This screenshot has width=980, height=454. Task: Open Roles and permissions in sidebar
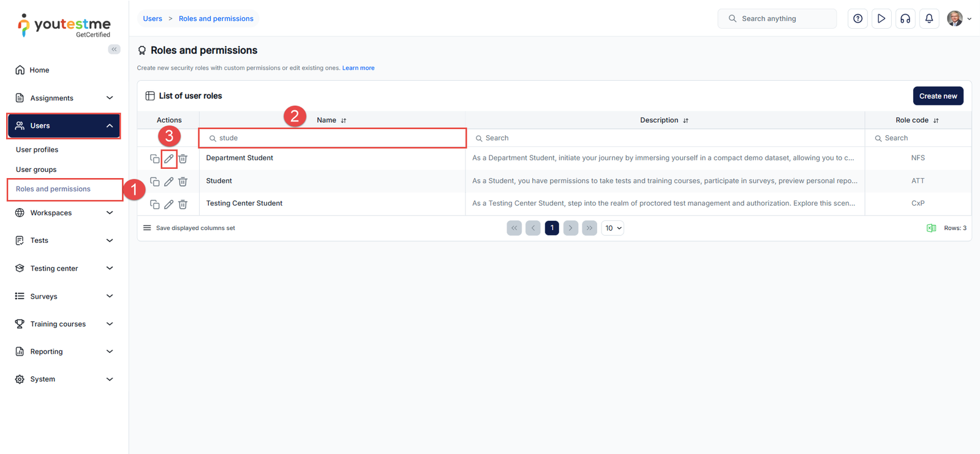(53, 189)
